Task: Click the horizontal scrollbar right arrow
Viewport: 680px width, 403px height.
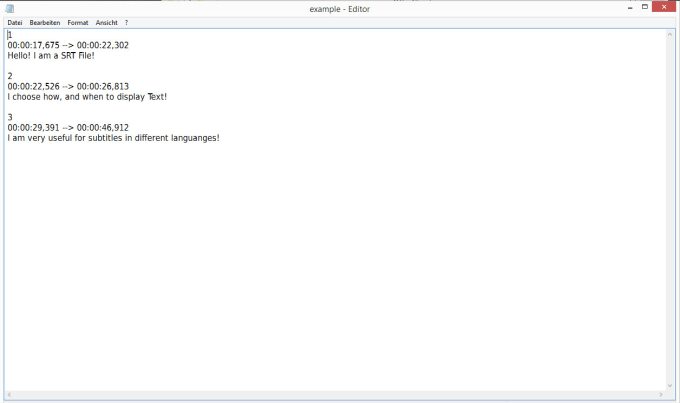Action: pos(660,394)
